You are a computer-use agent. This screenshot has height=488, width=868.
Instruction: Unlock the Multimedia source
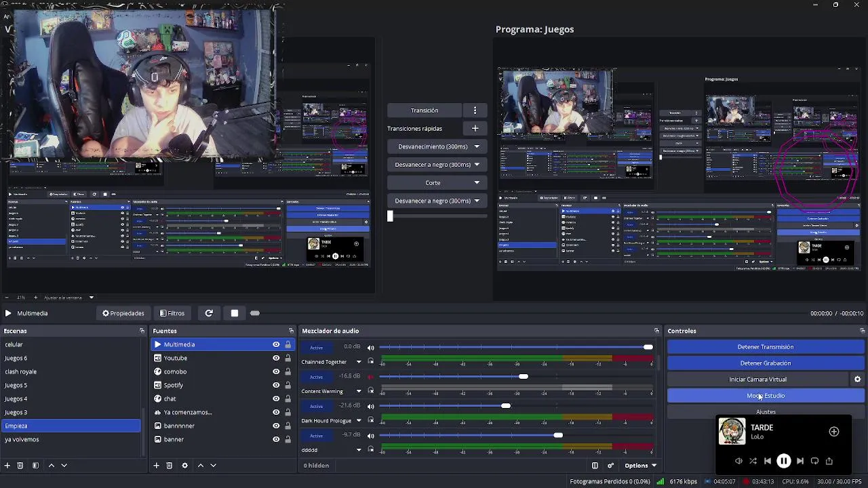coord(288,344)
